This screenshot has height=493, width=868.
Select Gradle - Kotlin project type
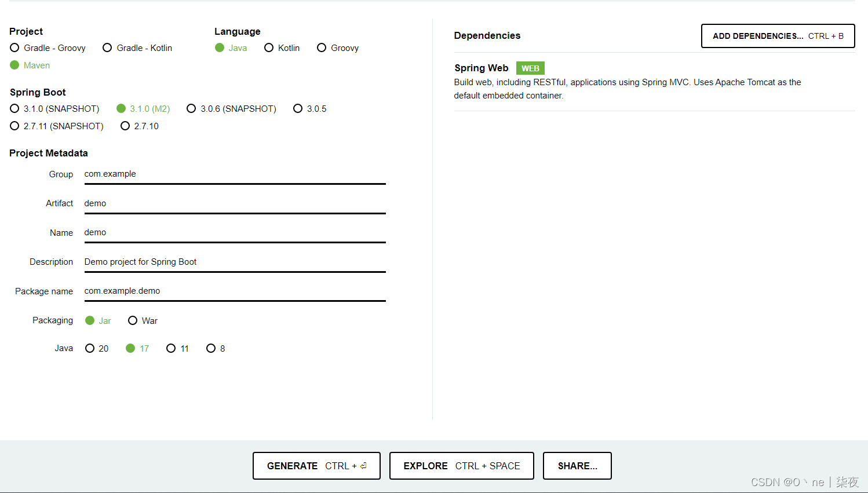(x=137, y=48)
